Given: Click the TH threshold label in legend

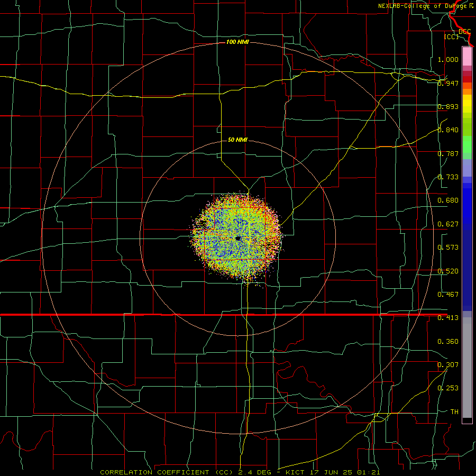Looking at the screenshot, I should tap(454, 412).
